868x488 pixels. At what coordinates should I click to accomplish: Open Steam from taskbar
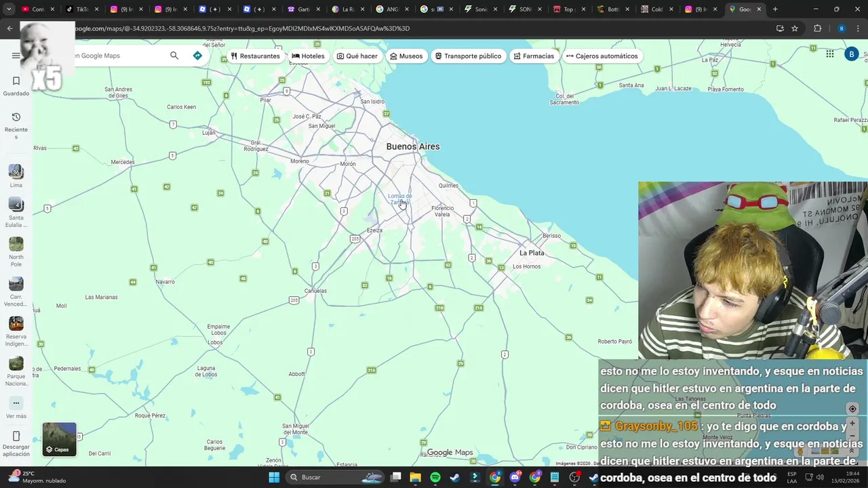coord(455,477)
